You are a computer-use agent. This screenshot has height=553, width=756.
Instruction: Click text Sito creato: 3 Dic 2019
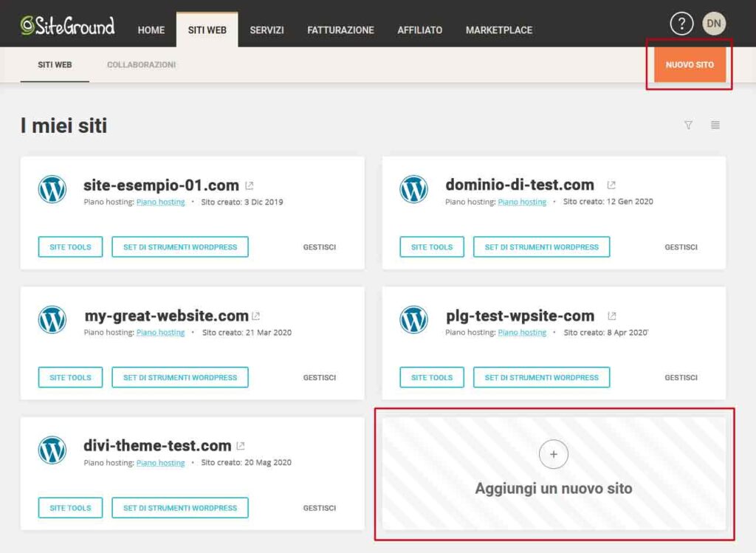pos(242,202)
